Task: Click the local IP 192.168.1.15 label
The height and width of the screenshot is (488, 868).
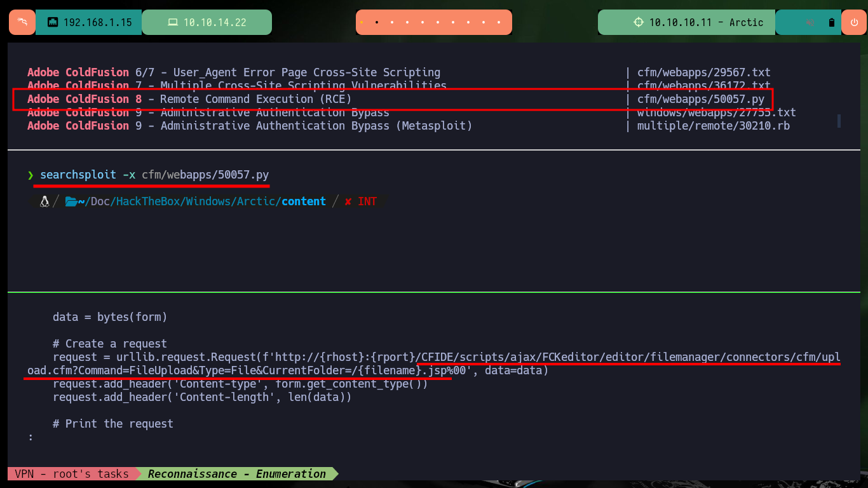Action: click(x=98, y=22)
